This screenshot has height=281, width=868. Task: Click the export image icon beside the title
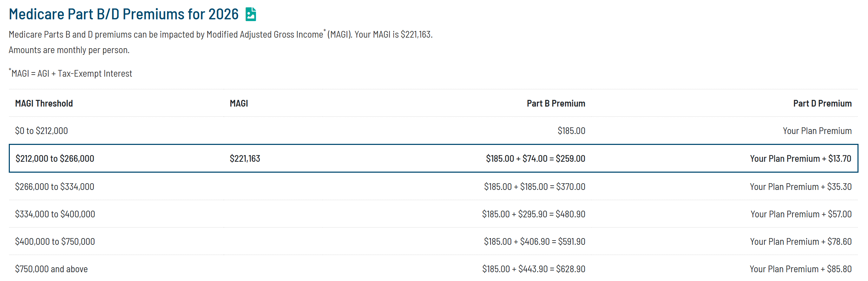(251, 14)
